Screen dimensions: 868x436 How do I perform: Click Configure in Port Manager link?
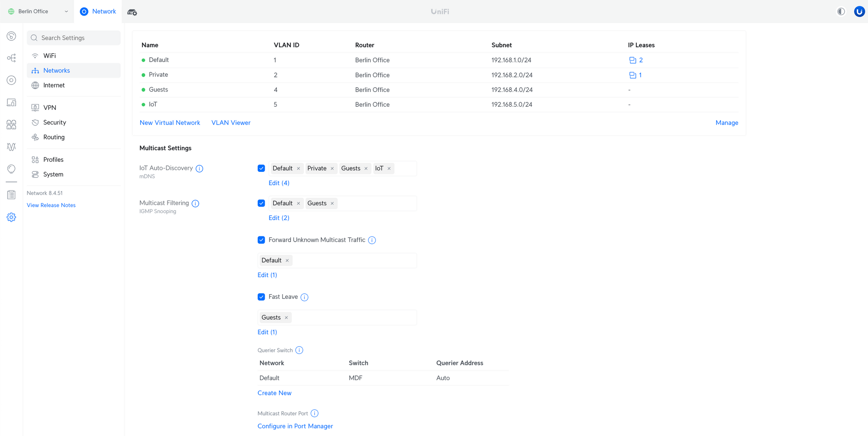tap(295, 426)
